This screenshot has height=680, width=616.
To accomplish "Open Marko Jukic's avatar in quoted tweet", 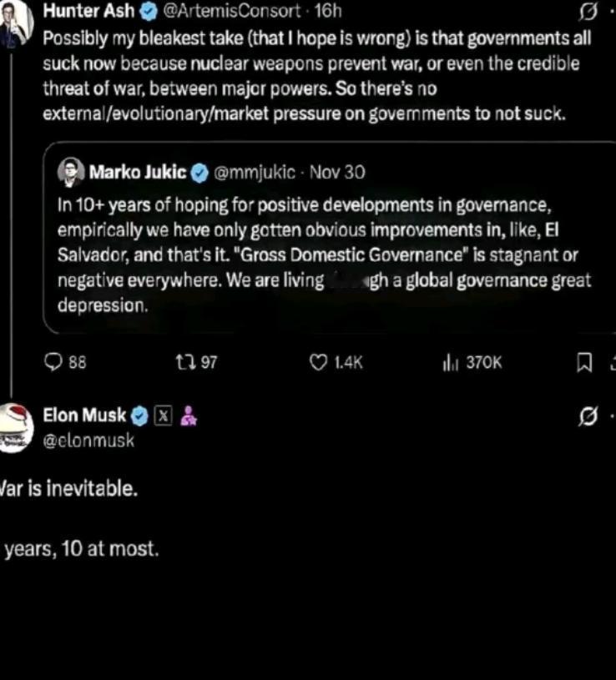I will coord(70,173).
